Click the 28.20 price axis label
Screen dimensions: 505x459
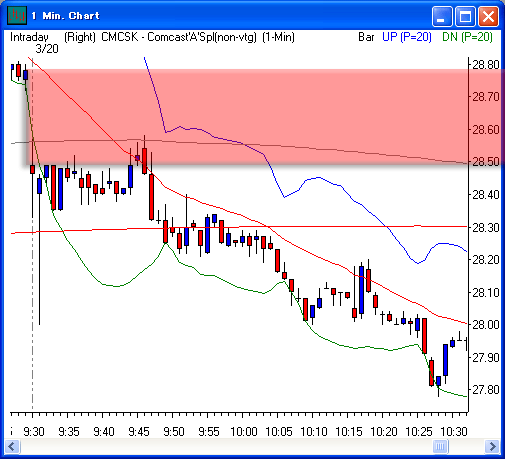pos(486,260)
